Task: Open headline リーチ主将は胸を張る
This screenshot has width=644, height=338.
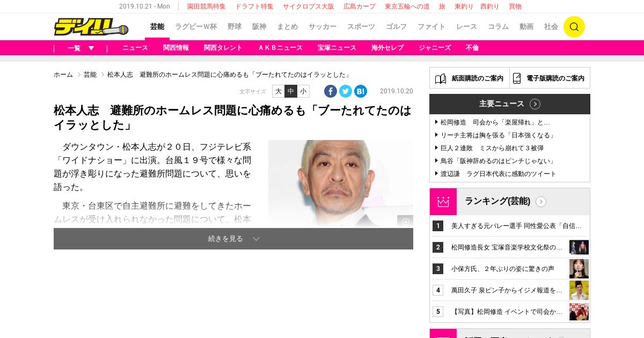Action: (497, 135)
